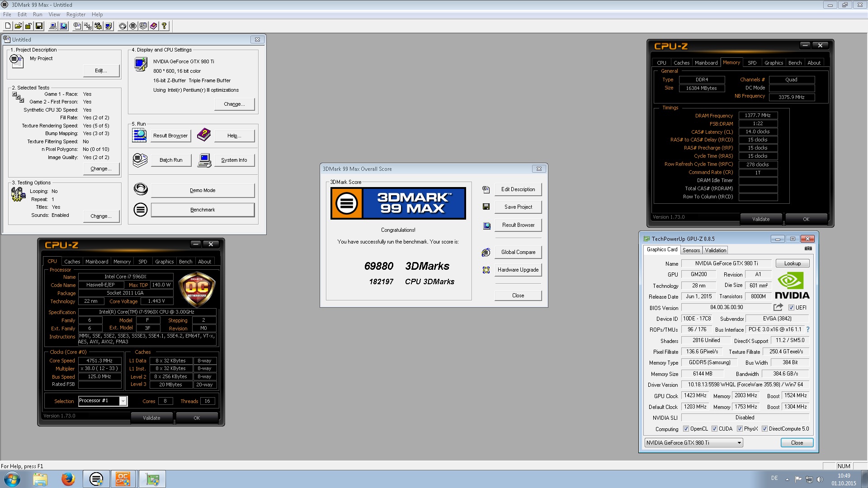Open Firefox from the taskbar
Viewport: 868px width, 488px height.
click(x=68, y=479)
